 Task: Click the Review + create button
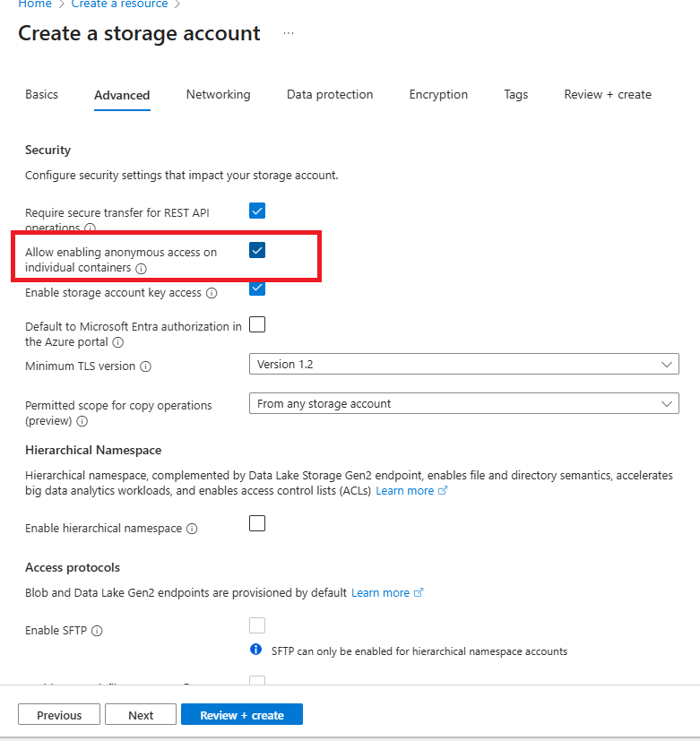[x=241, y=714]
